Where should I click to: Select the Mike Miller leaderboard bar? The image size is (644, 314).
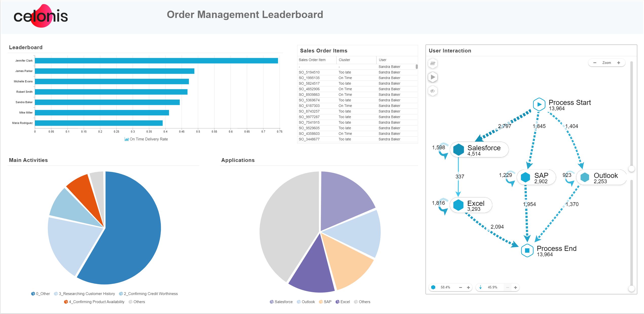[x=102, y=113]
